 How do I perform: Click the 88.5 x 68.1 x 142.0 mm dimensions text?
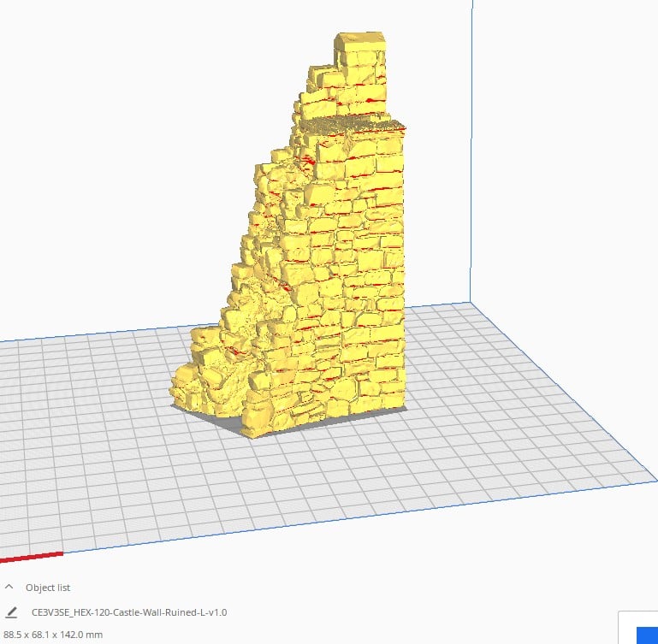pyautogui.click(x=53, y=635)
